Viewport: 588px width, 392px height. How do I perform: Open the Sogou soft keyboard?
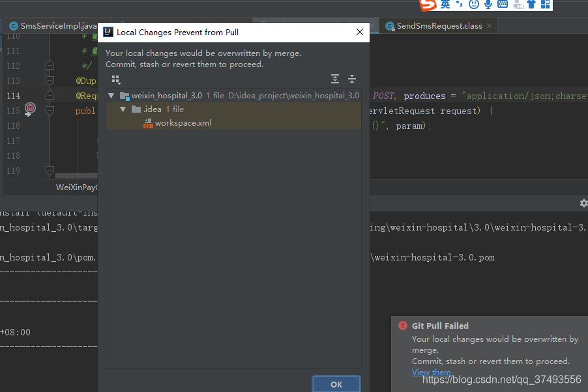point(503,5)
